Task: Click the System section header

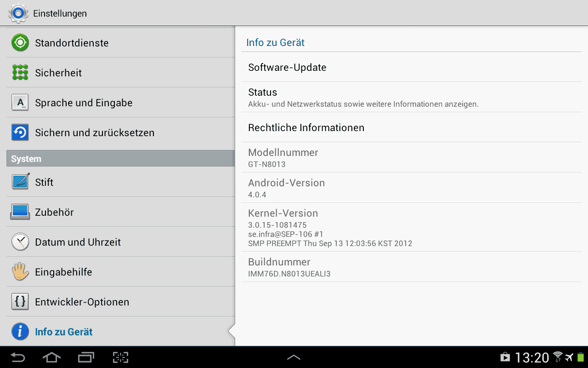Action: click(120, 158)
